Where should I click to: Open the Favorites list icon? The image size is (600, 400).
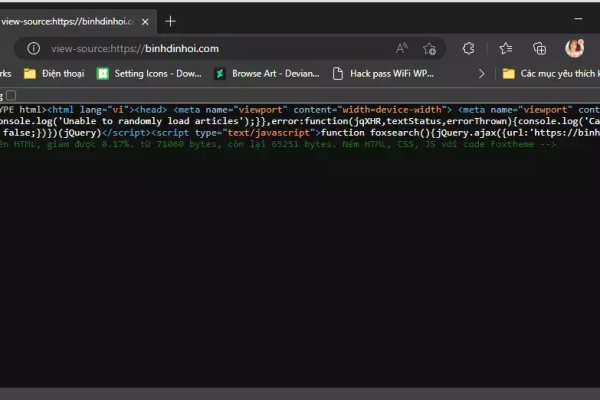pos(505,49)
